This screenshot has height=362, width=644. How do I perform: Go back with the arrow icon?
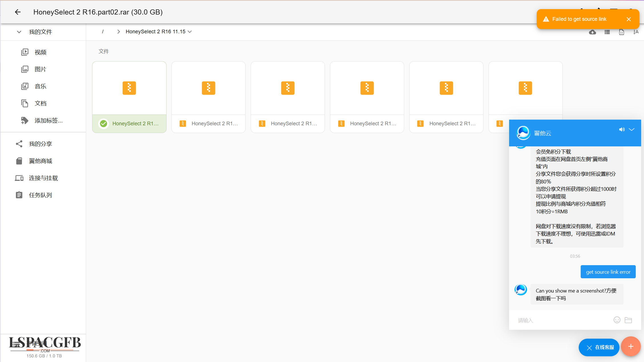[x=18, y=12]
